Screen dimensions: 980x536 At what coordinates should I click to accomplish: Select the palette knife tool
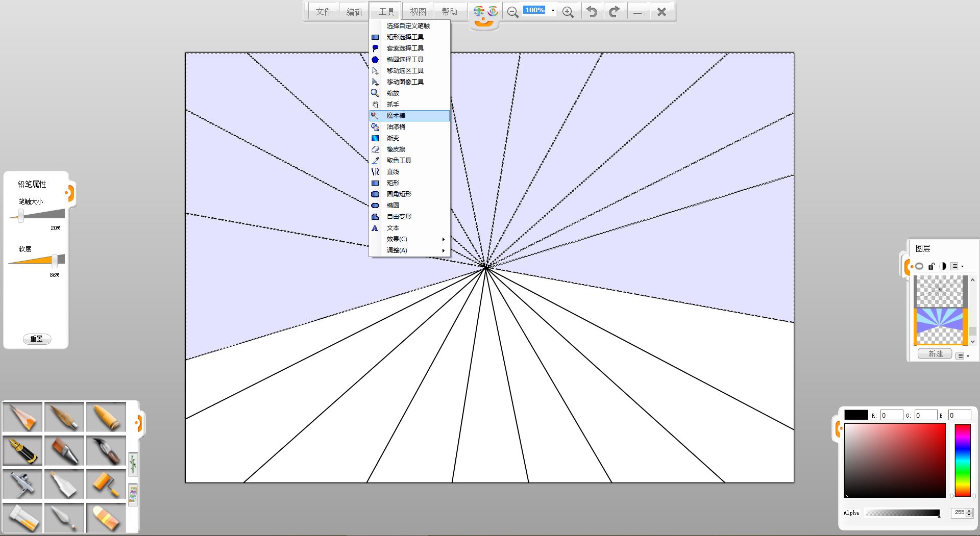[64, 517]
